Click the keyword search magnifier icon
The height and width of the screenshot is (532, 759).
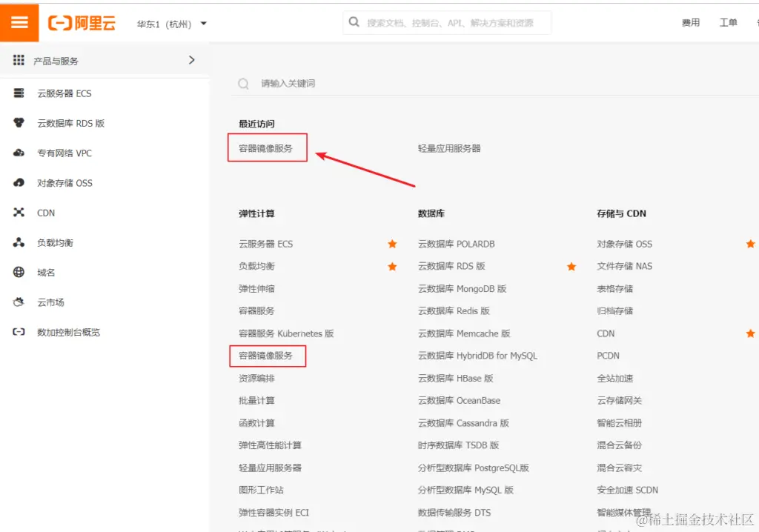(243, 84)
